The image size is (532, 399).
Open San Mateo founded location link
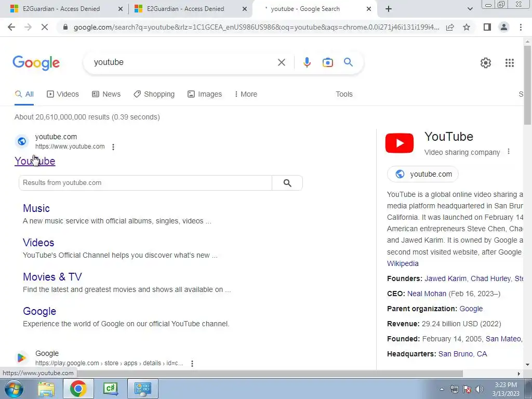tap(504, 339)
